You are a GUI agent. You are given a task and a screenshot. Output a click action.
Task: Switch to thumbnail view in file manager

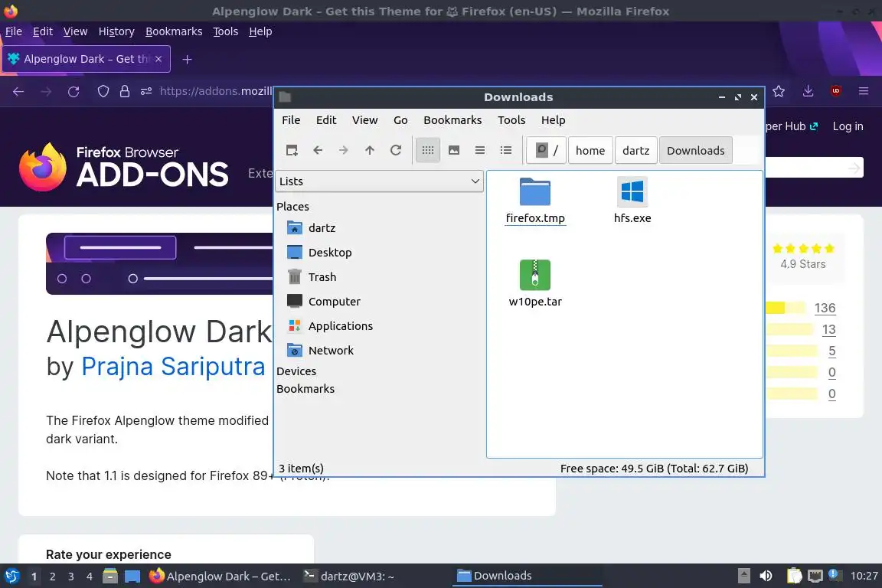click(x=454, y=150)
